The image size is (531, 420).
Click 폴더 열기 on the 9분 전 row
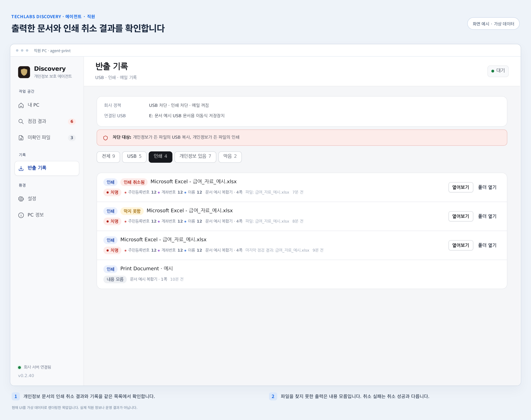487,245
